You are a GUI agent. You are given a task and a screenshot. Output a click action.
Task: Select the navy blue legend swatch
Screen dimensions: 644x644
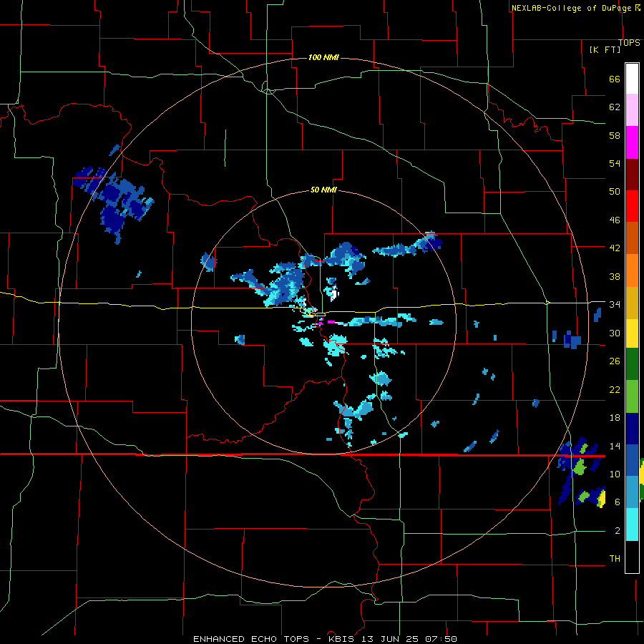632,429
